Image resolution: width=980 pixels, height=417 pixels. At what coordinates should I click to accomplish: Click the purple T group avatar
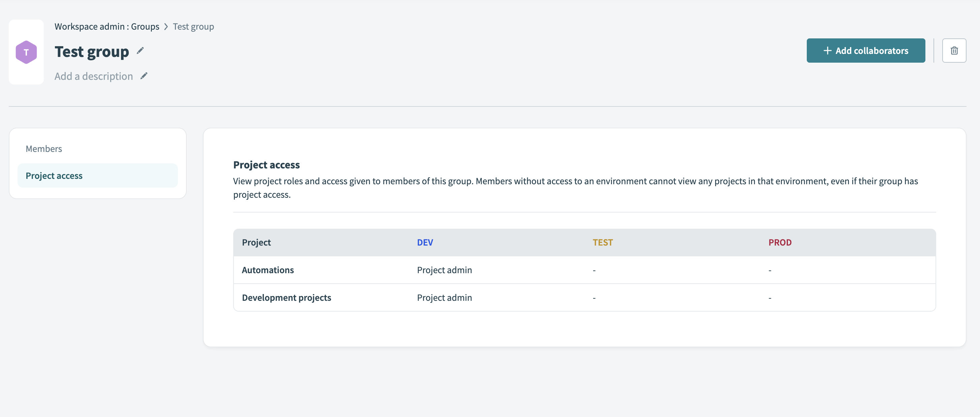point(26,51)
